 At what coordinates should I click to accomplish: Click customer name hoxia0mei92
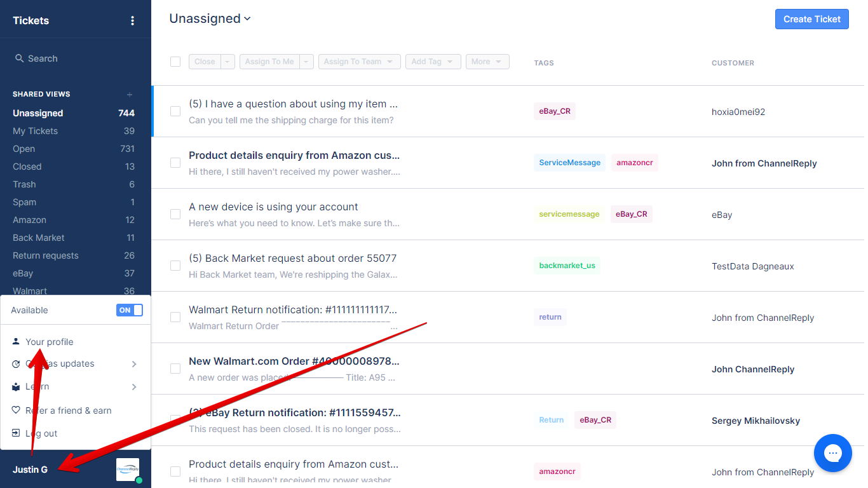[x=738, y=112]
